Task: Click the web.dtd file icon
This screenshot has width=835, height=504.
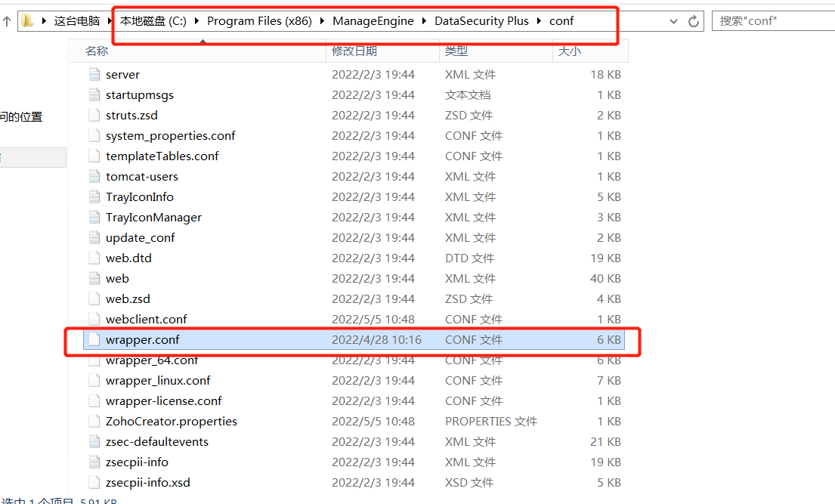Action: [x=94, y=258]
